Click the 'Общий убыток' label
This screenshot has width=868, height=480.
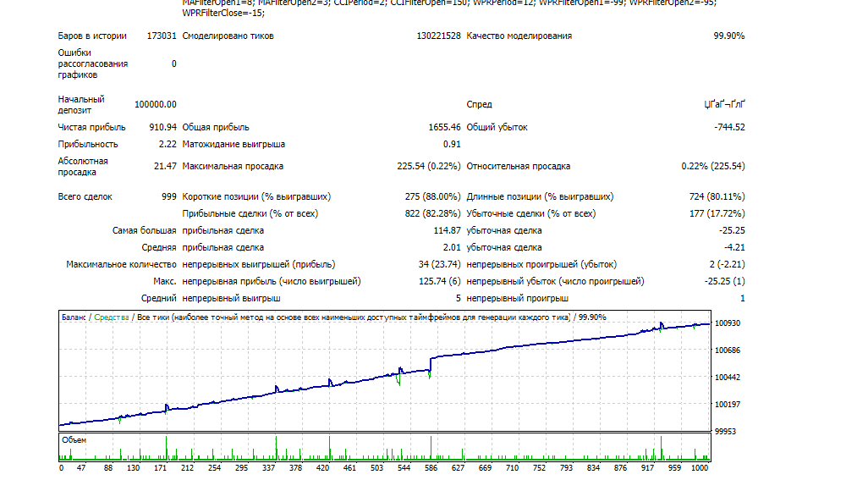point(497,127)
